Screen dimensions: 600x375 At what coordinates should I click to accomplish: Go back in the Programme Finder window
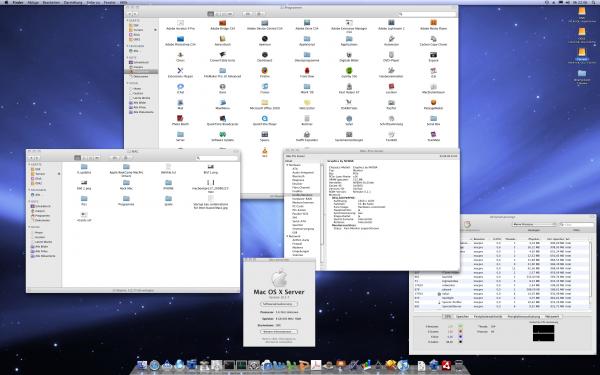coord(129,14)
